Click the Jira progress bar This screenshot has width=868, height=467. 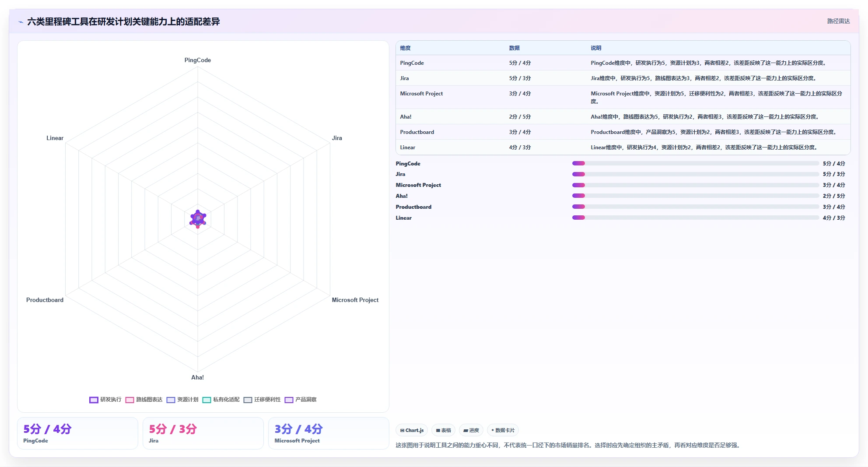point(696,174)
